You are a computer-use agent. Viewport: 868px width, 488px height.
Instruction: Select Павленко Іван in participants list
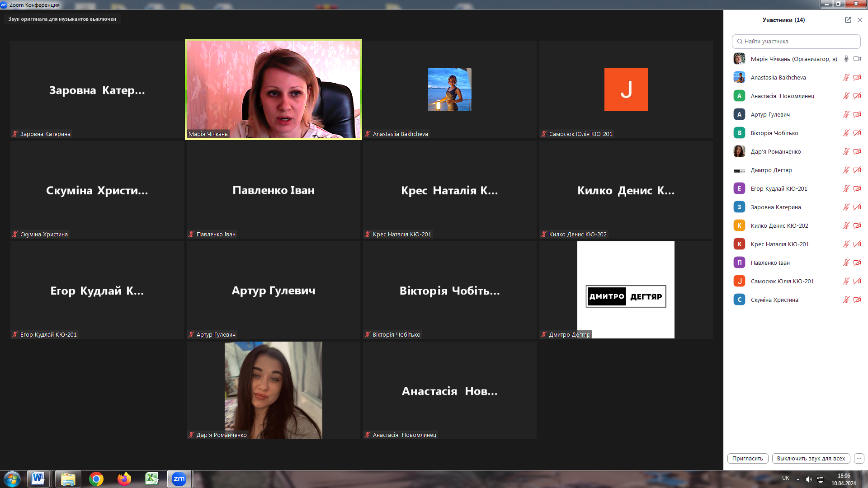(x=770, y=263)
